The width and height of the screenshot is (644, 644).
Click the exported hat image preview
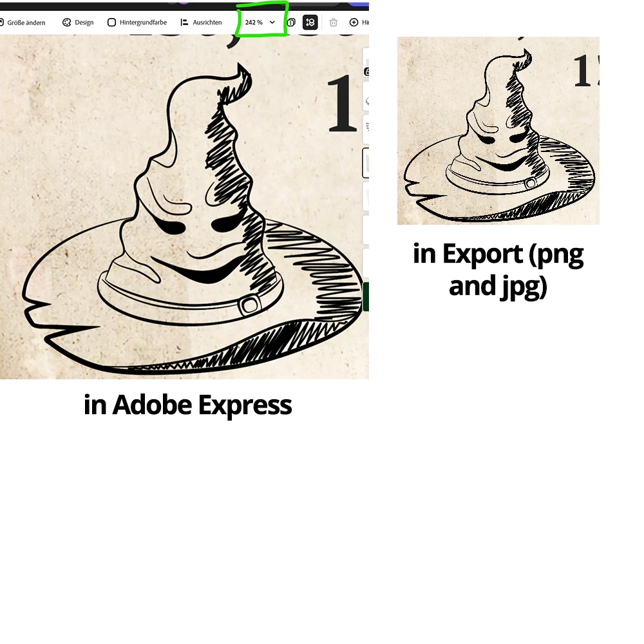(x=498, y=131)
